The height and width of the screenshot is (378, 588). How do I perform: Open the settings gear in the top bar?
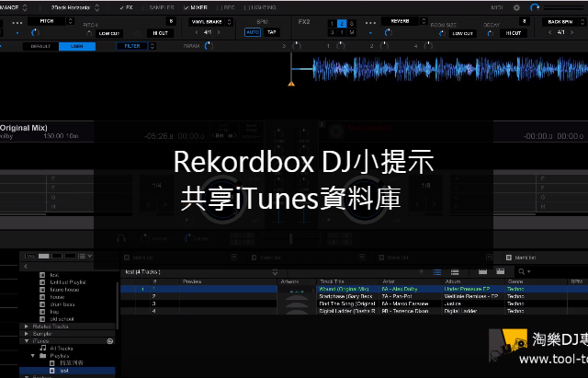tap(516, 7)
